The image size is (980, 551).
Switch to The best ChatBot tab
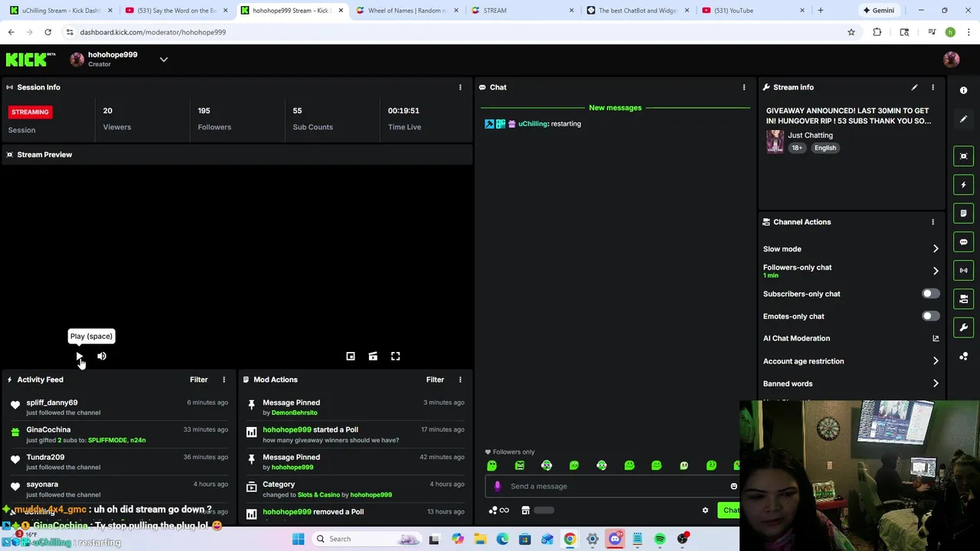pyautogui.click(x=637, y=11)
